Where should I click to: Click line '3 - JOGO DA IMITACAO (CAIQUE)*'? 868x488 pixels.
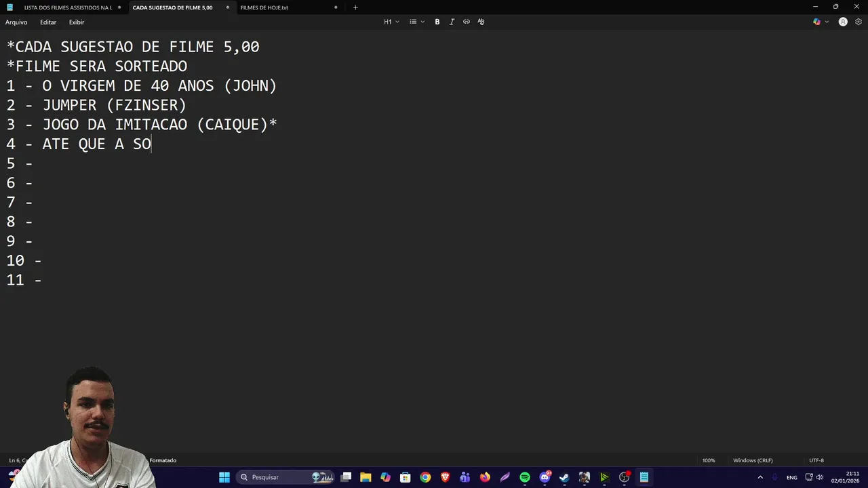click(x=142, y=125)
